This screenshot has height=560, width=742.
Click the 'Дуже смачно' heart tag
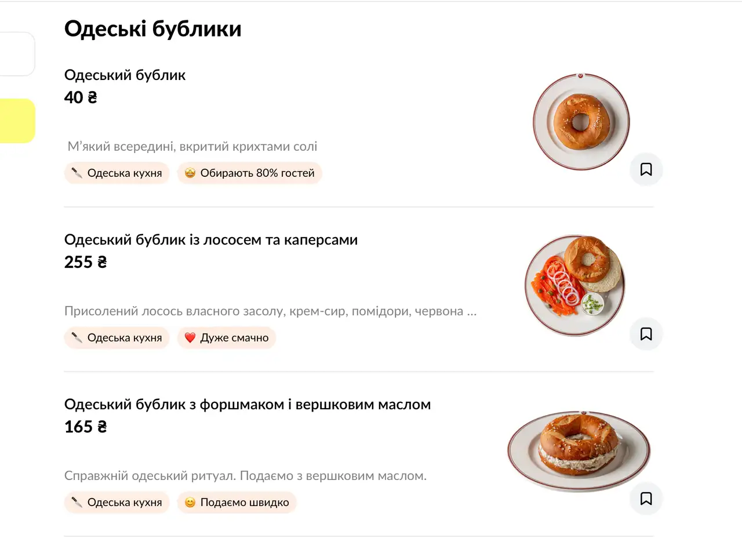point(226,337)
